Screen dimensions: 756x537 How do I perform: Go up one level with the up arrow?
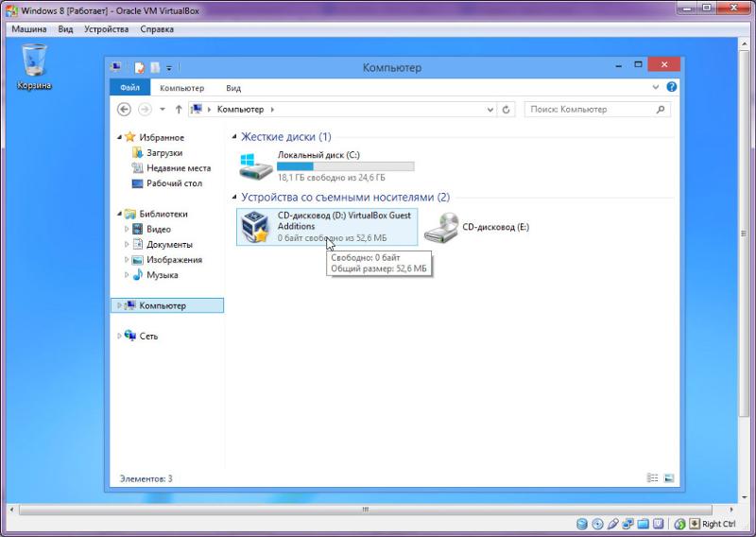[179, 110]
